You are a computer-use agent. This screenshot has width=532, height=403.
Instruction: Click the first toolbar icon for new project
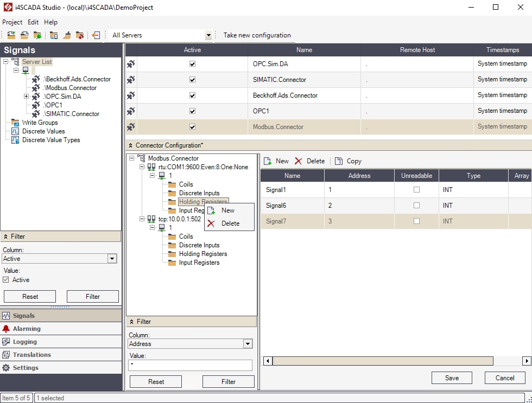(11, 35)
